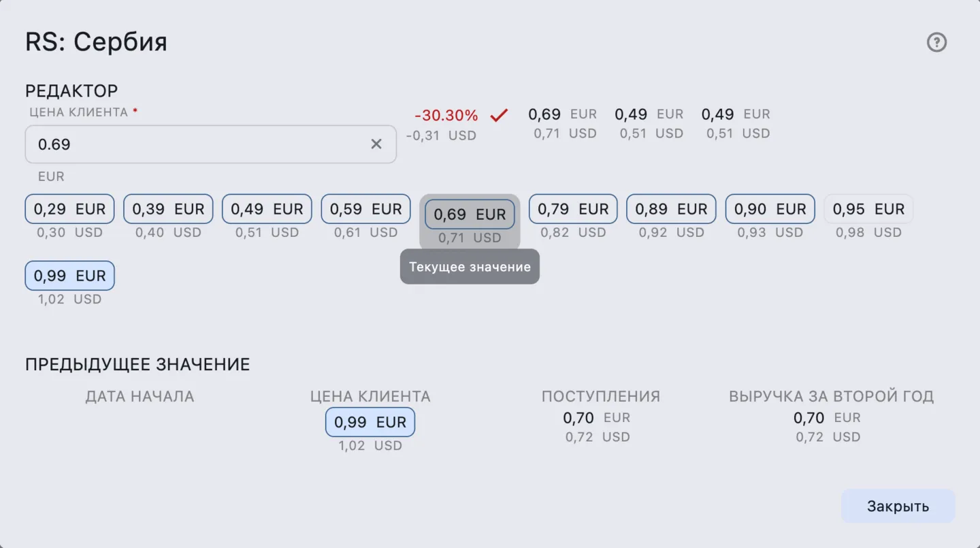The width and height of the screenshot is (980, 548).
Task: Click the ПОСТУПЛЕНИЯ column header
Action: coord(600,396)
